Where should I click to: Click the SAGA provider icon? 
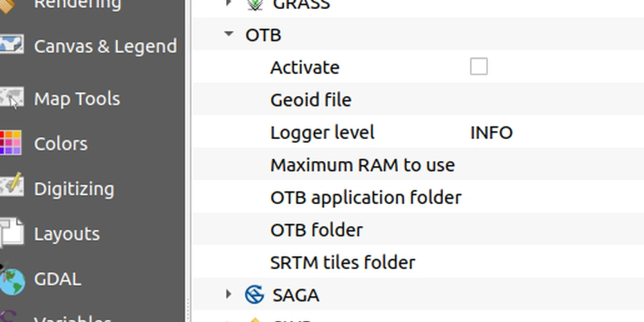point(255,295)
